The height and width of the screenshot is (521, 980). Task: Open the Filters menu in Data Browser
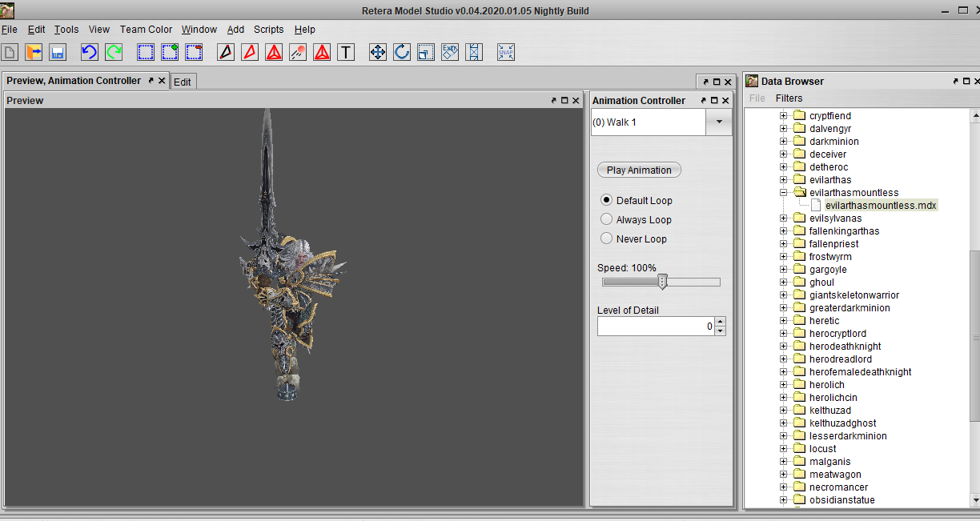tap(789, 98)
